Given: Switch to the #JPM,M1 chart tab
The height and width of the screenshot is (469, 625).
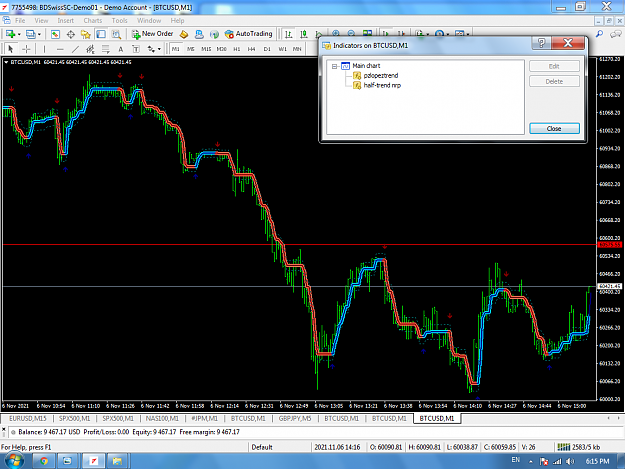Looking at the screenshot, I should tap(204, 418).
